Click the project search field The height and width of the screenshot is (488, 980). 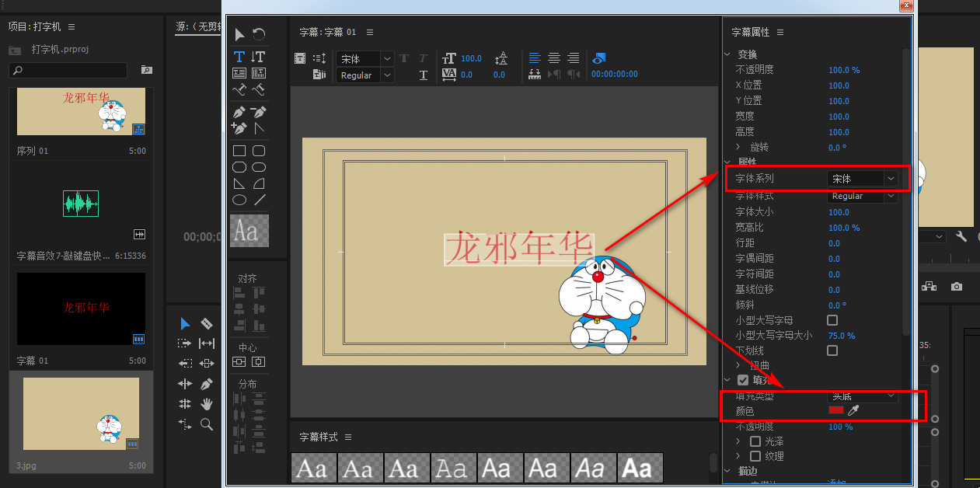pyautogui.click(x=68, y=71)
